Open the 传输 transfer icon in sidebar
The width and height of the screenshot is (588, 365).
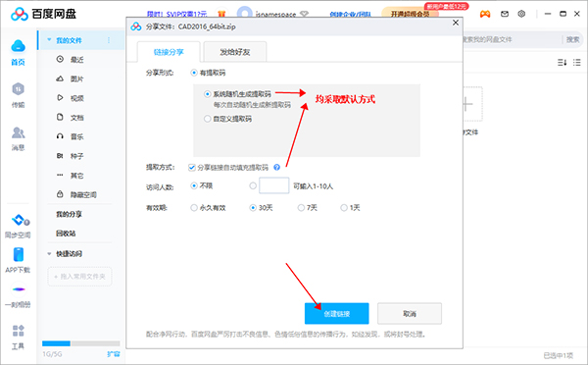[x=18, y=89]
